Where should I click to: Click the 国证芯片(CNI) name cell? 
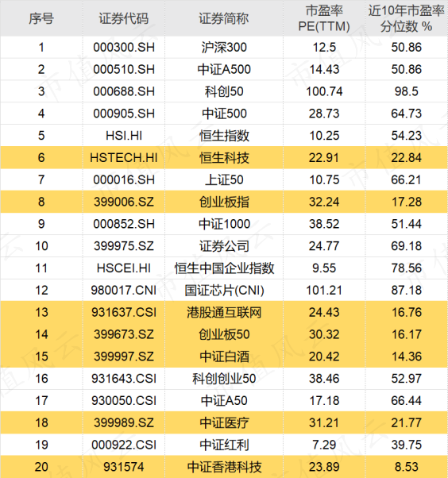pos(224,291)
